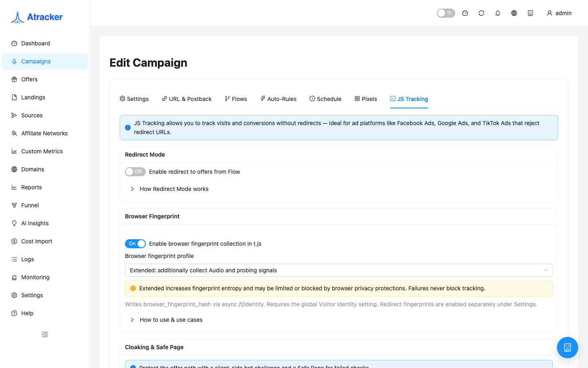Viewport: 588px width, 368px height.
Task: Click the Offers gift icon in sidebar
Action: point(14,79)
